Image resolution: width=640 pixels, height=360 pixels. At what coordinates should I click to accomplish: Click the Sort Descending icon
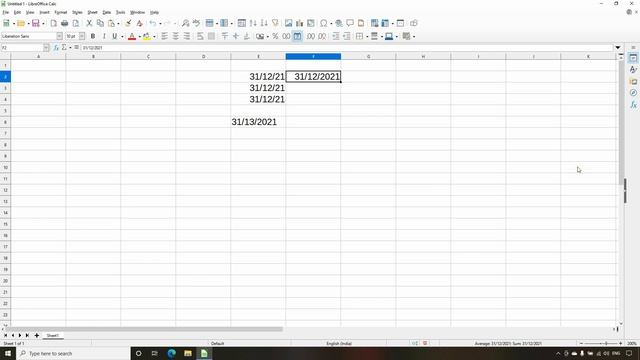[264, 23]
